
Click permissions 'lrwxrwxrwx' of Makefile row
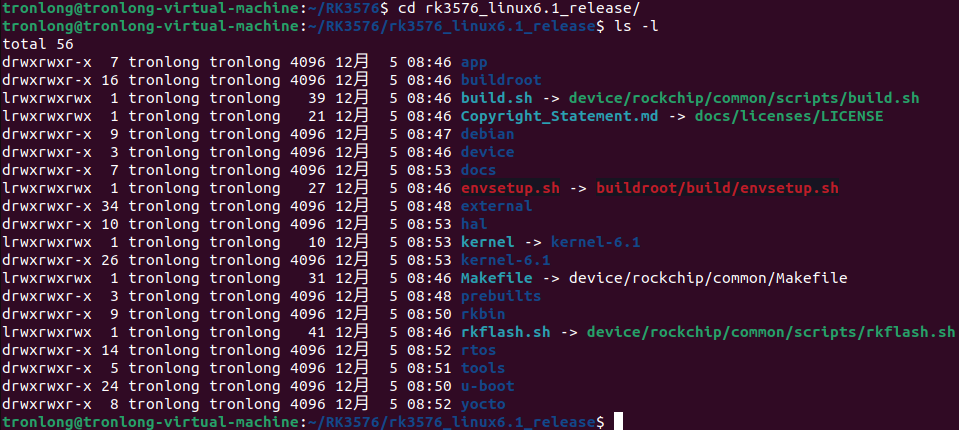tap(46, 278)
